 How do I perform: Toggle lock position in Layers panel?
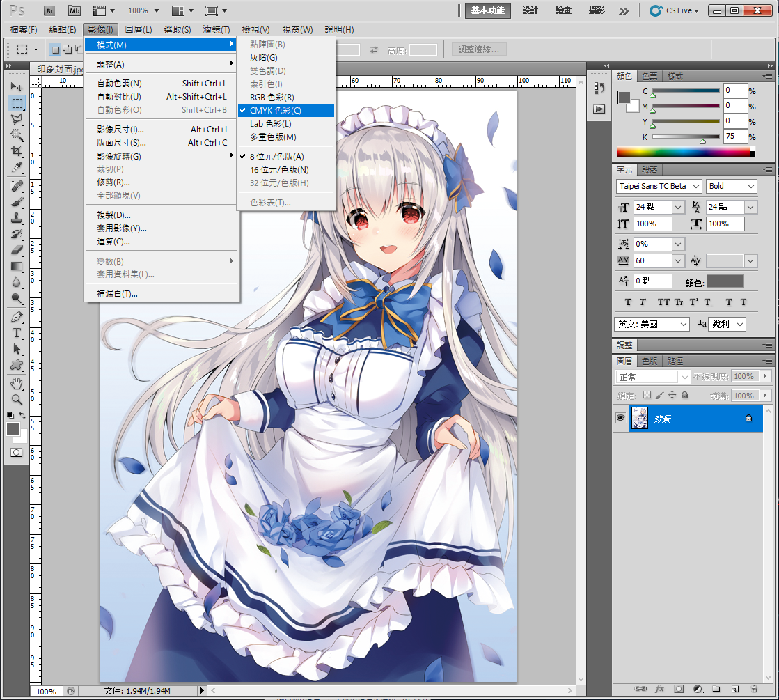672,395
